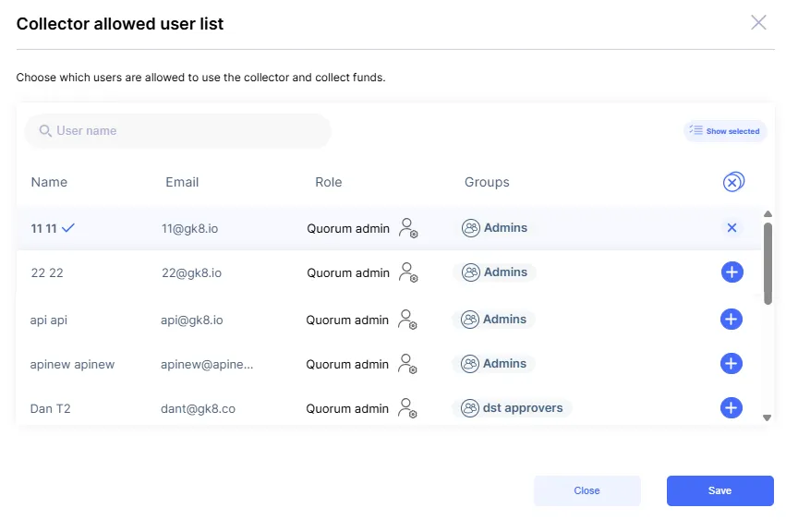The width and height of the screenshot is (786, 532).
Task: Click the user list scrollbar thumb
Action: 768,264
